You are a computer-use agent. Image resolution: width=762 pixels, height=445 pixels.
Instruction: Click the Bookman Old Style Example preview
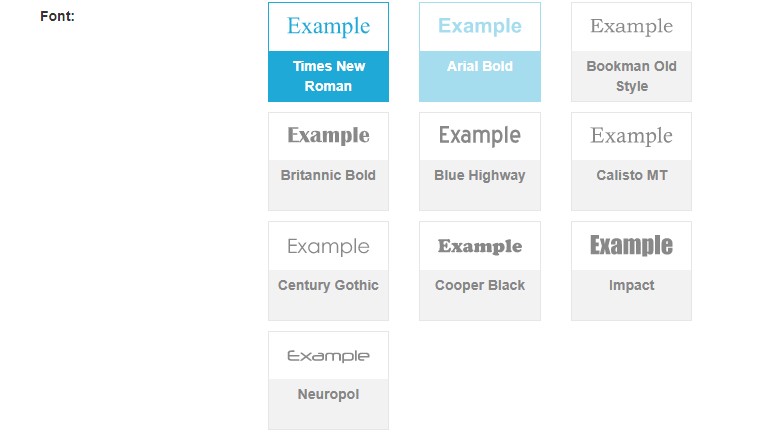631,27
